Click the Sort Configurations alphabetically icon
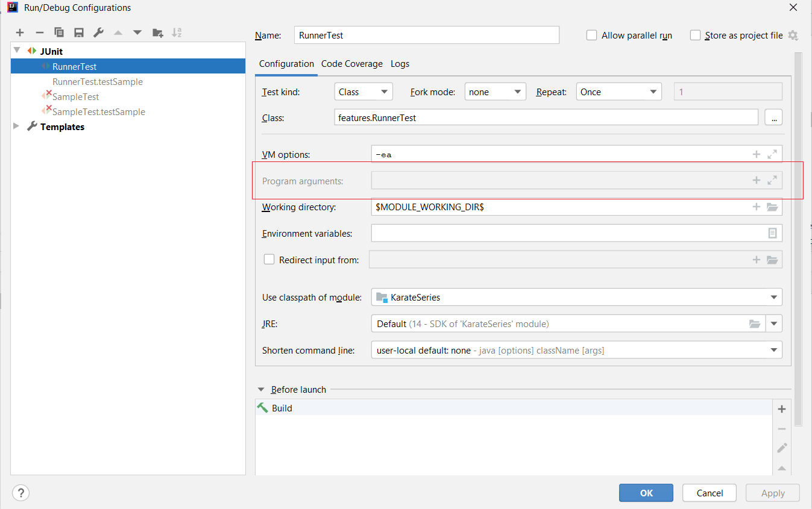This screenshot has height=509, width=812. click(177, 33)
